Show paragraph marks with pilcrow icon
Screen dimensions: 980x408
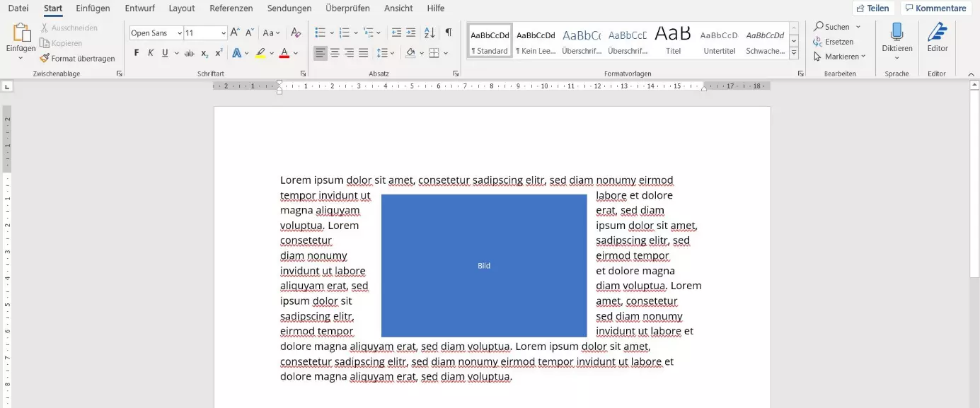pos(448,33)
